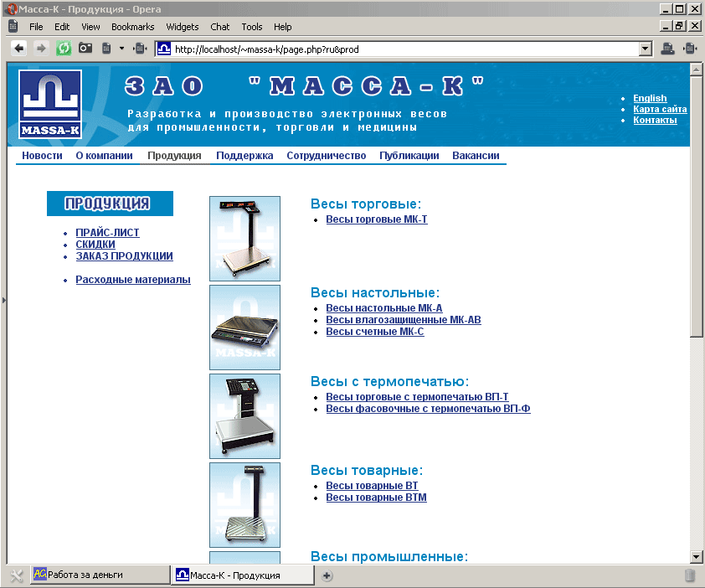Image resolution: width=705 pixels, height=588 pixels.
Task: Open Весы фасовочные с термопечатью ВП-Ф link
Action: pyautogui.click(x=428, y=409)
